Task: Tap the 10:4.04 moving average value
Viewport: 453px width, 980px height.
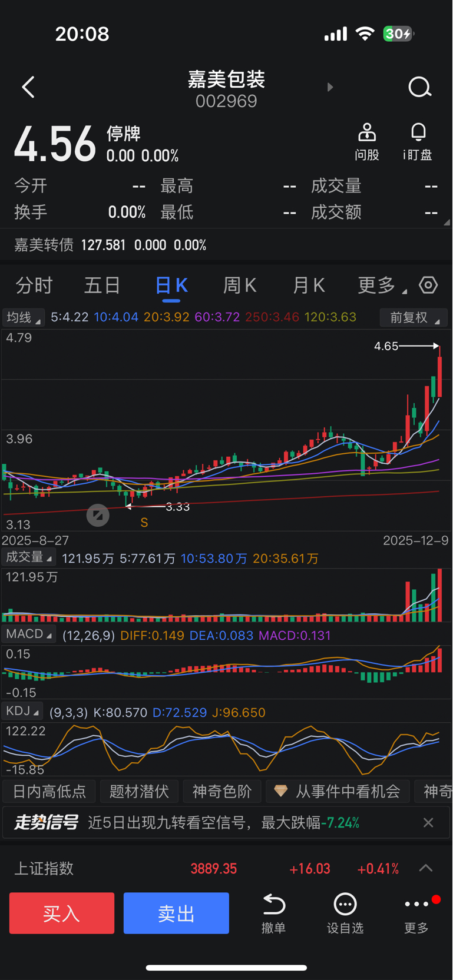Action: [x=116, y=317]
